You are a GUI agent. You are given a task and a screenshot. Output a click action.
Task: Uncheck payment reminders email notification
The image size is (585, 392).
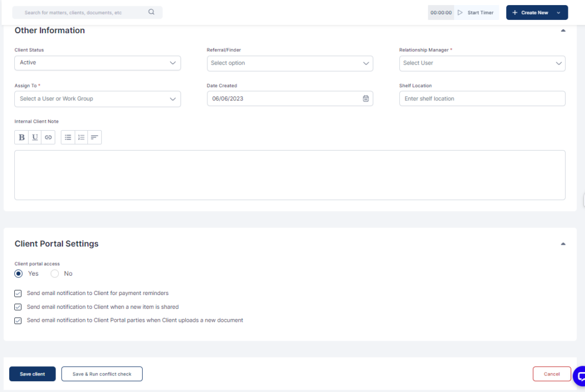(18, 293)
